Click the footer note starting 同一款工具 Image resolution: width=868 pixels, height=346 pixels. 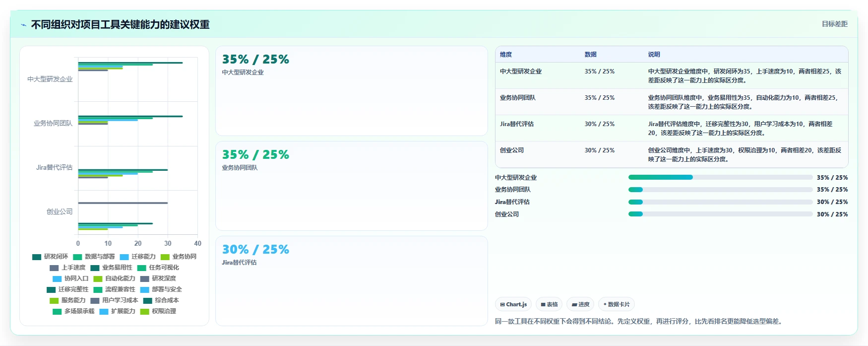coord(640,322)
